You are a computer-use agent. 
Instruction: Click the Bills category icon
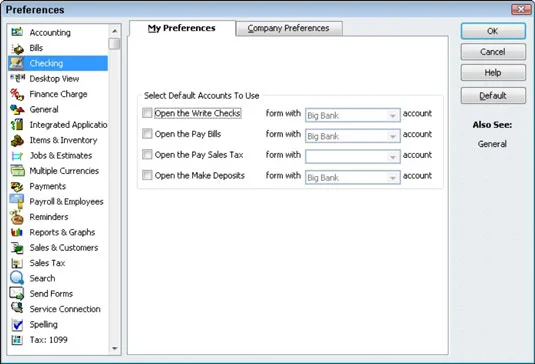pos(17,48)
